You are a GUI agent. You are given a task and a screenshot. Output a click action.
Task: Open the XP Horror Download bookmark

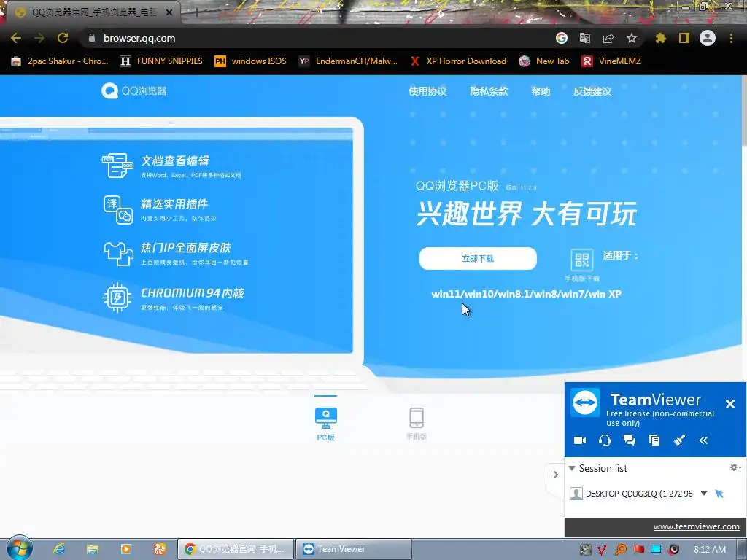click(458, 61)
